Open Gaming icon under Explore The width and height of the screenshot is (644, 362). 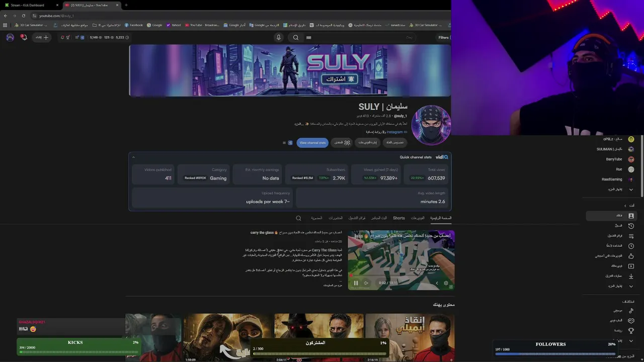coord(631,321)
